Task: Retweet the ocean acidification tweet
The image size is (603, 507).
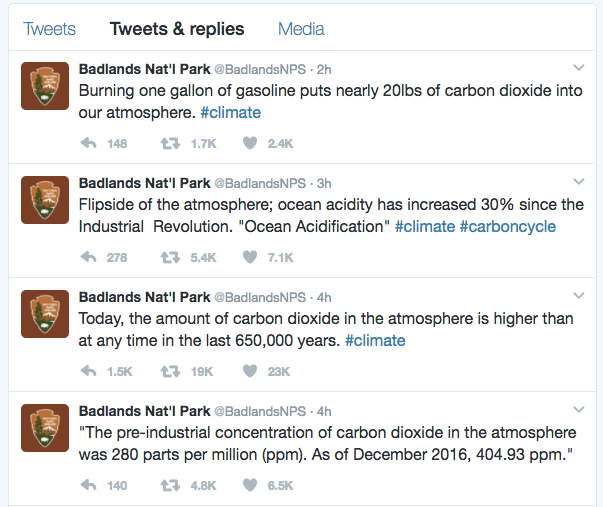Action: pos(169,257)
